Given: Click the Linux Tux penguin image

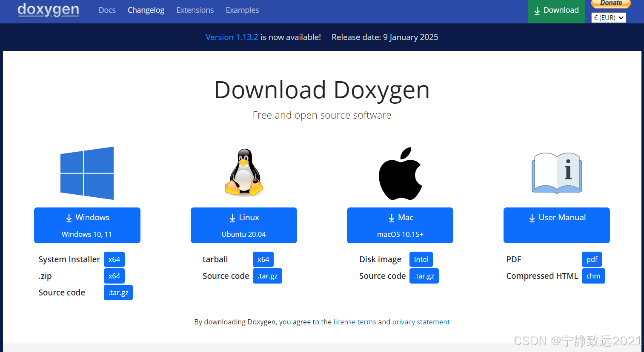Looking at the screenshot, I should (244, 173).
